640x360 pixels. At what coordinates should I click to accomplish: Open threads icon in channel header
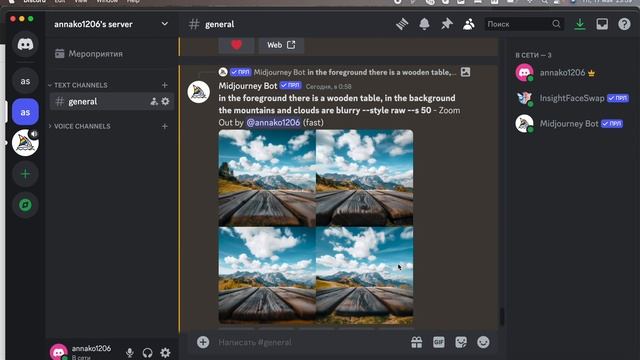(x=402, y=24)
